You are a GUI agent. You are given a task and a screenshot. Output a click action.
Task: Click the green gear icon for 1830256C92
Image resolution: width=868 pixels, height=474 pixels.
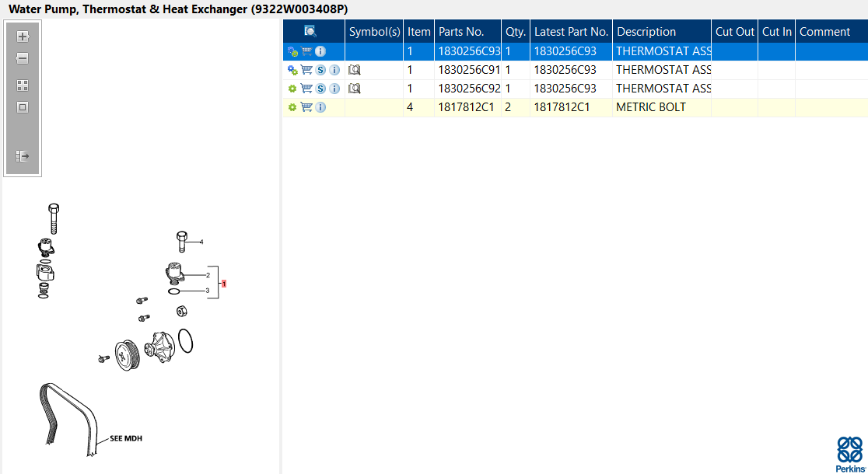point(292,89)
